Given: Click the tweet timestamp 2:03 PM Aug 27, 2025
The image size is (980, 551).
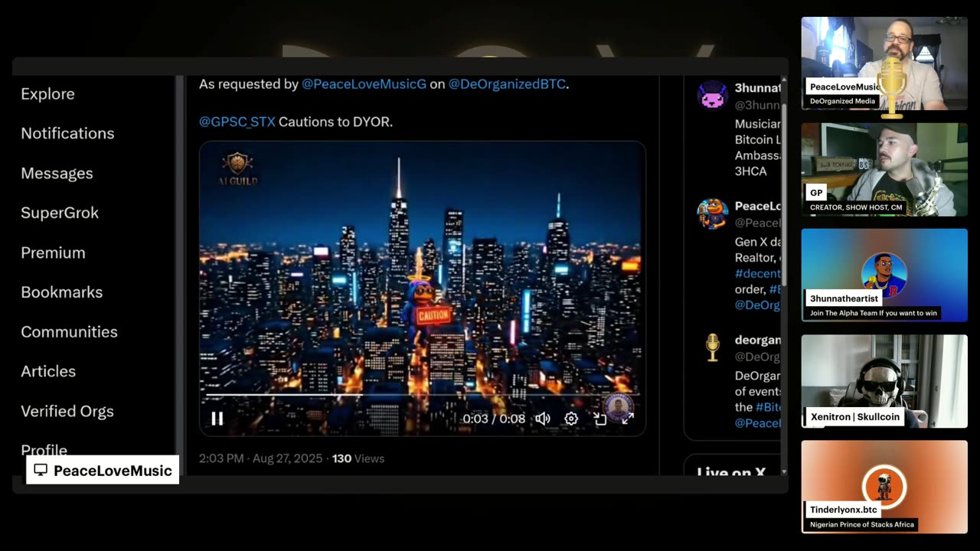Looking at the screenshot, I should pos(260,458).
